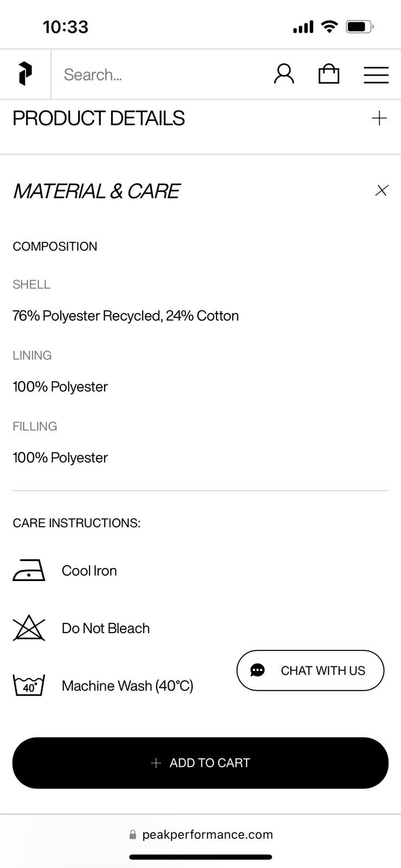Open the shopping bag icon
401x868 pixels.
pyautogui.click(x=329, y=74)
